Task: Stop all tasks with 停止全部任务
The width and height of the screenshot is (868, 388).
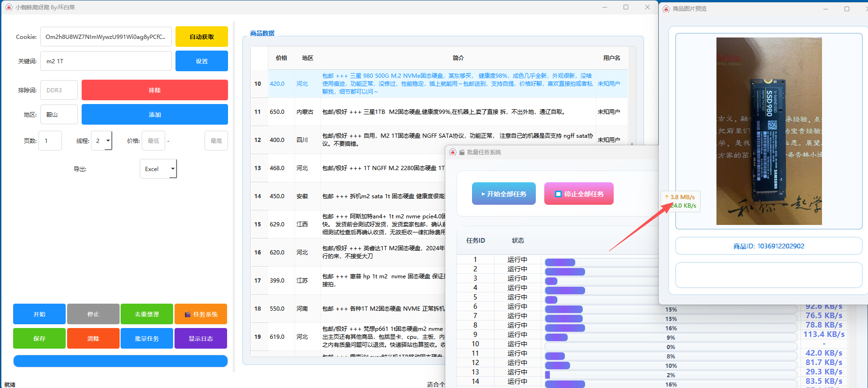Action: 579,194
